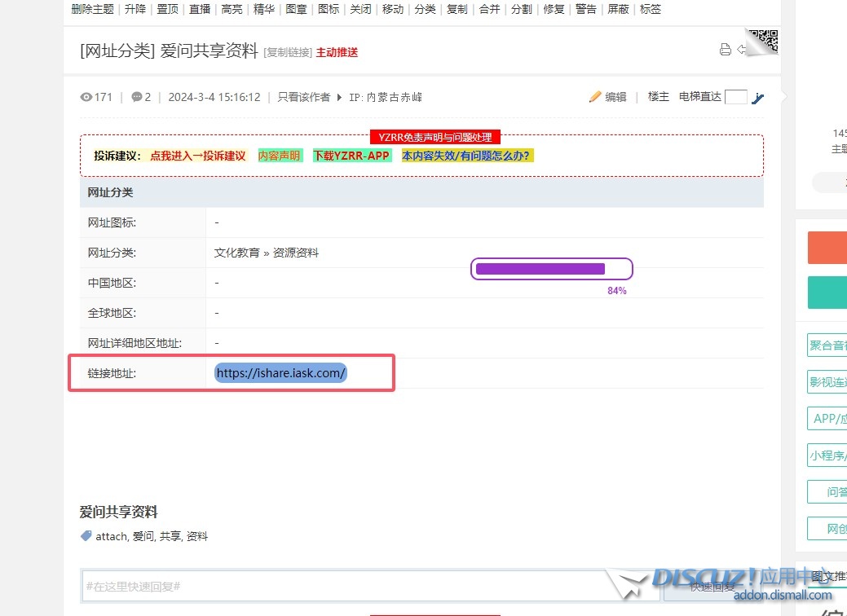Open the https://ishare.iask.com/ link

281,373
